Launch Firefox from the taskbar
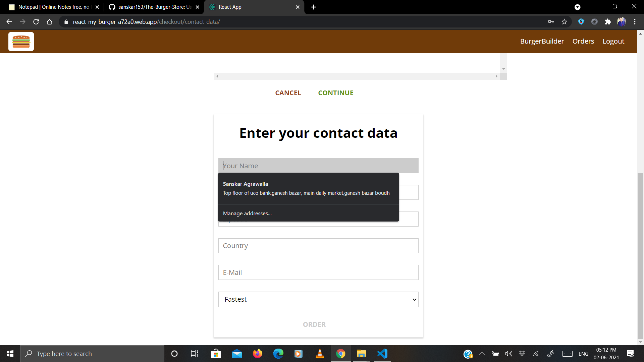The width and height of the screenshot is (644, 362). click(258, 353)
